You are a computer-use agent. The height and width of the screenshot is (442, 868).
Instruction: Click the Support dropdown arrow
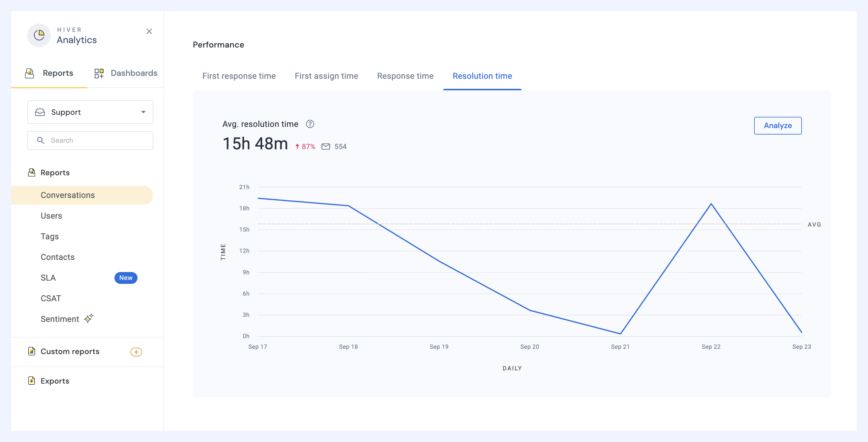[x=143, y=112]
